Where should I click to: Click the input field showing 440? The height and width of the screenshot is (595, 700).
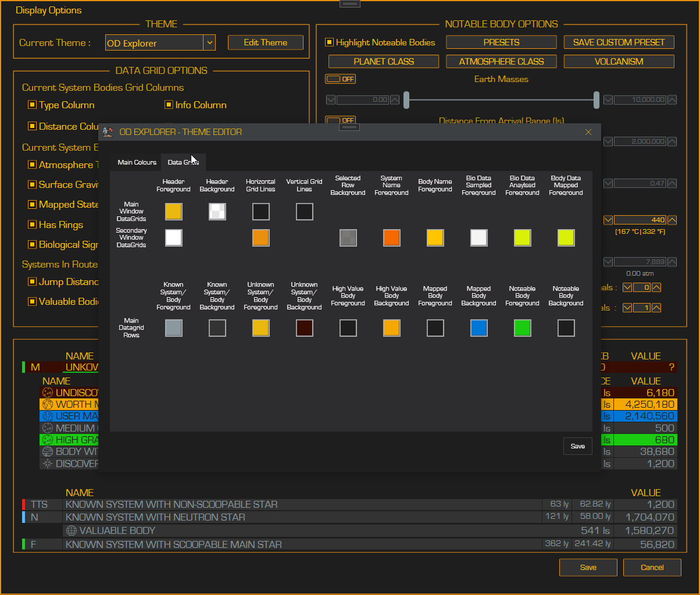coord(640,220)
